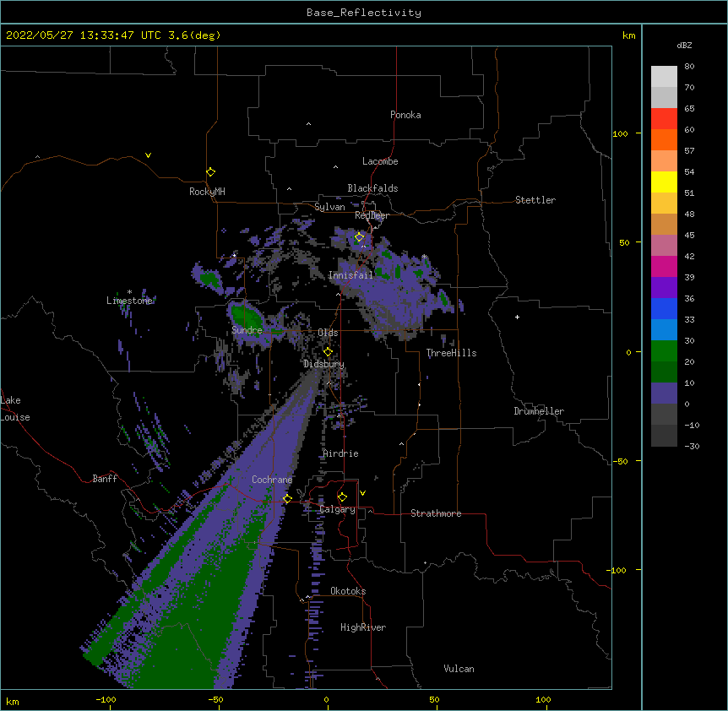Image resolution: width=728 pixels, height=711 pixels.
Task: Click the yellow diamond marker above Calgary
Action: 342,497
